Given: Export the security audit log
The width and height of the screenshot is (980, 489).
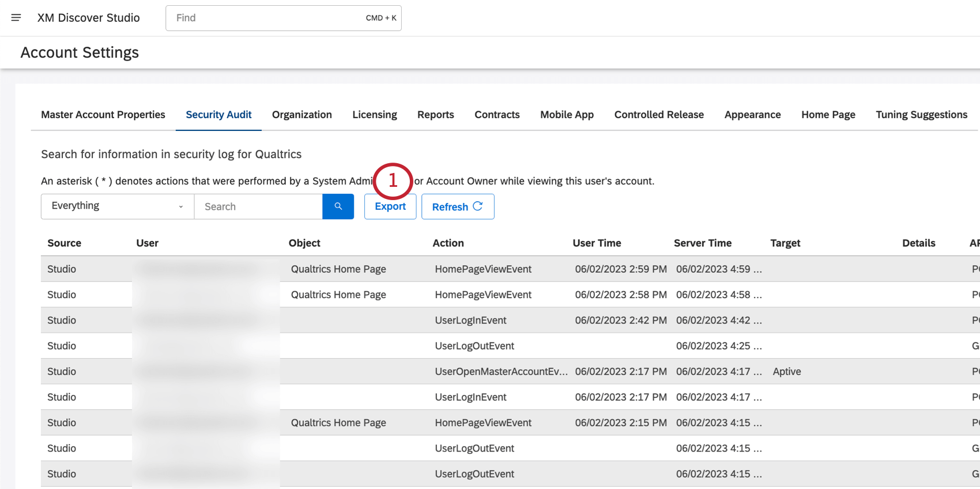Looking at the screenshot, I should coord(390,206).
